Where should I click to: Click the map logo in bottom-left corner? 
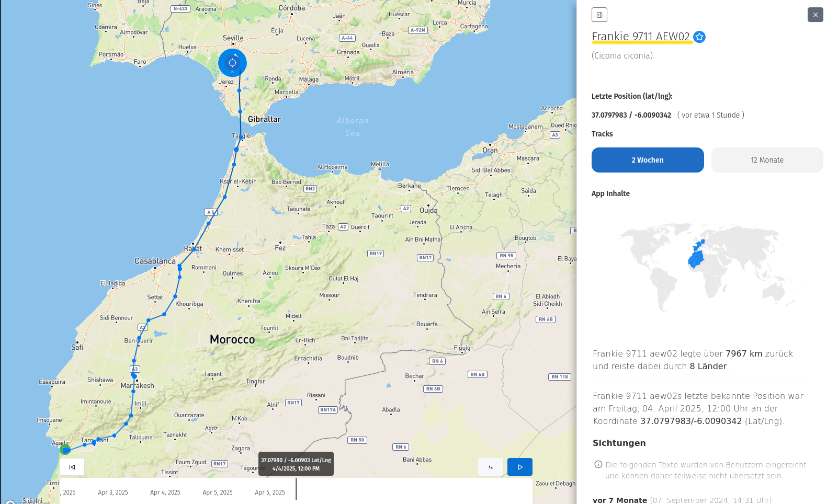(x=9, y=503)
